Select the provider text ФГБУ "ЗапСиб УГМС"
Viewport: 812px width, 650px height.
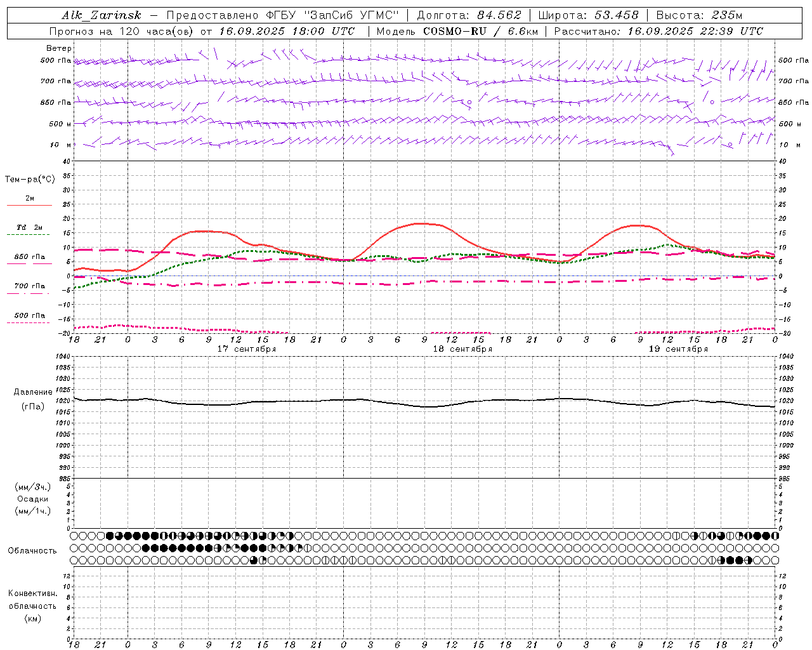click(x=333, y=15)
